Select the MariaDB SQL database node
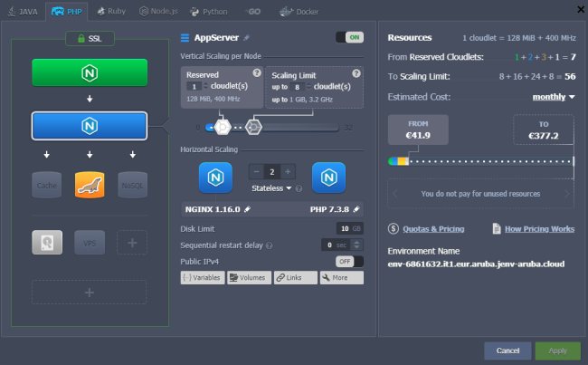 coord(90,185)
